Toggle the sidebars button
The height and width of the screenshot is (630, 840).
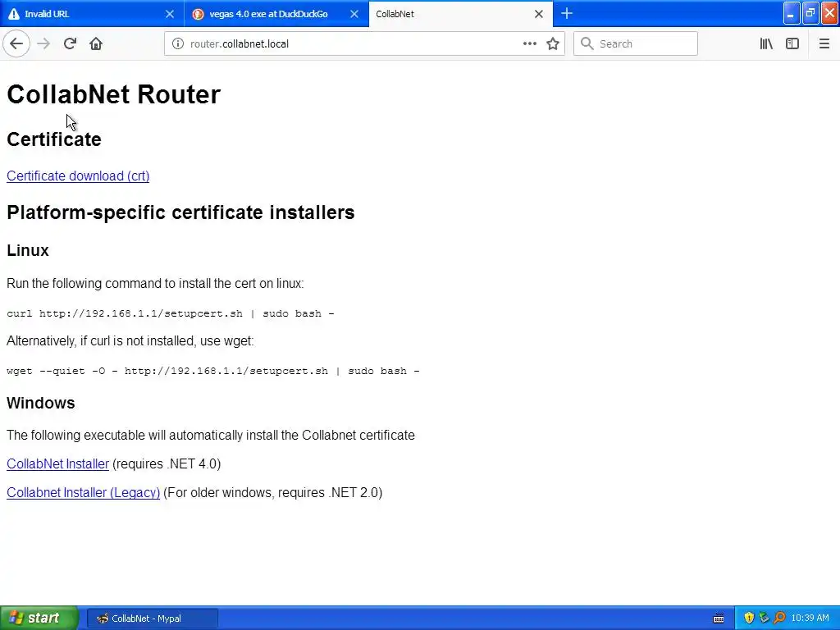(792, 44)
